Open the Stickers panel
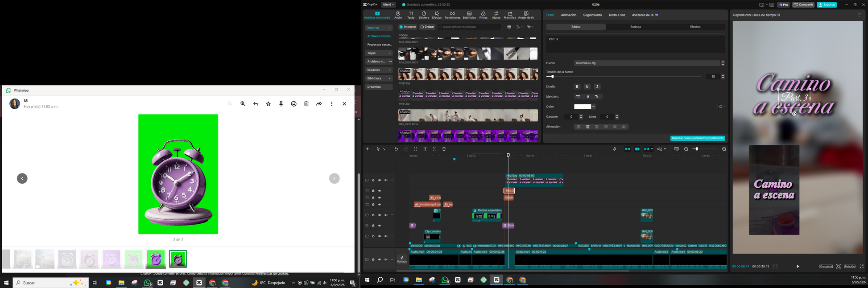 424,15
